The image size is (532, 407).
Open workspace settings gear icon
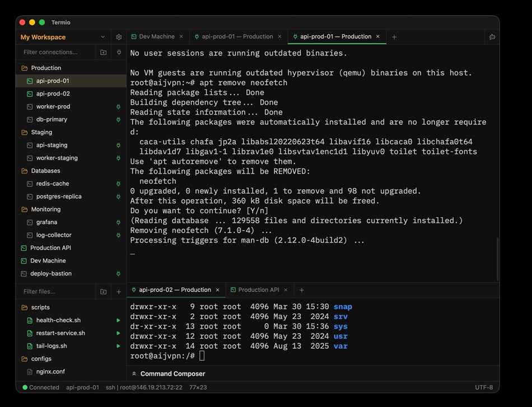click(119, 37)
